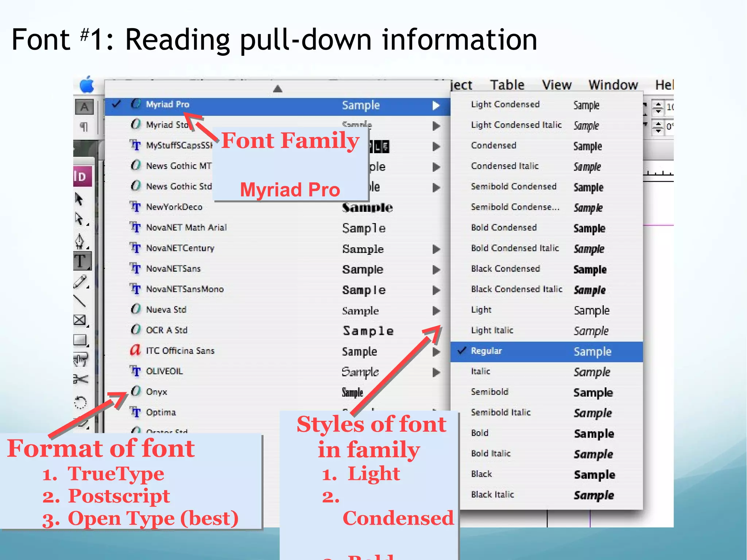Viewport: 747px width, 560px height.
Task: Select the Selection arrow tool
Action: pyautogui.click(x=79, y=199)
